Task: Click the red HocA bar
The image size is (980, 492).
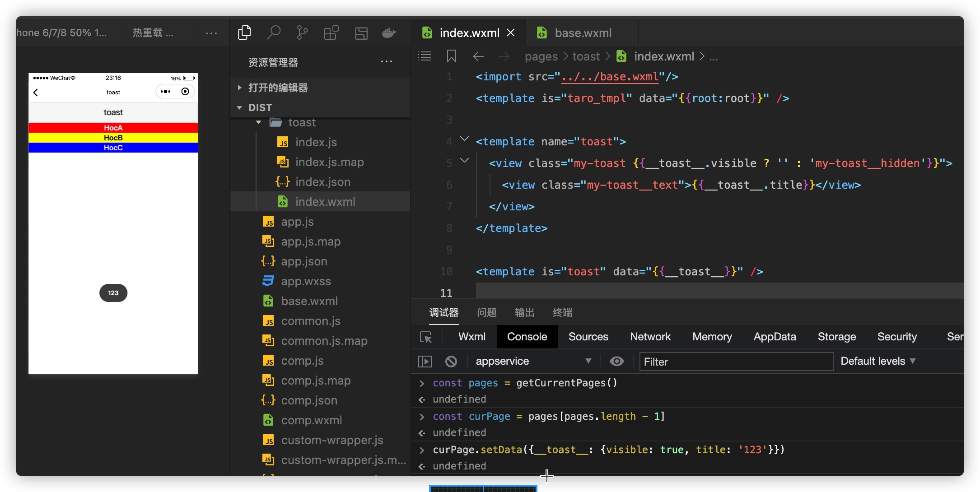Action: coord(113,128)
